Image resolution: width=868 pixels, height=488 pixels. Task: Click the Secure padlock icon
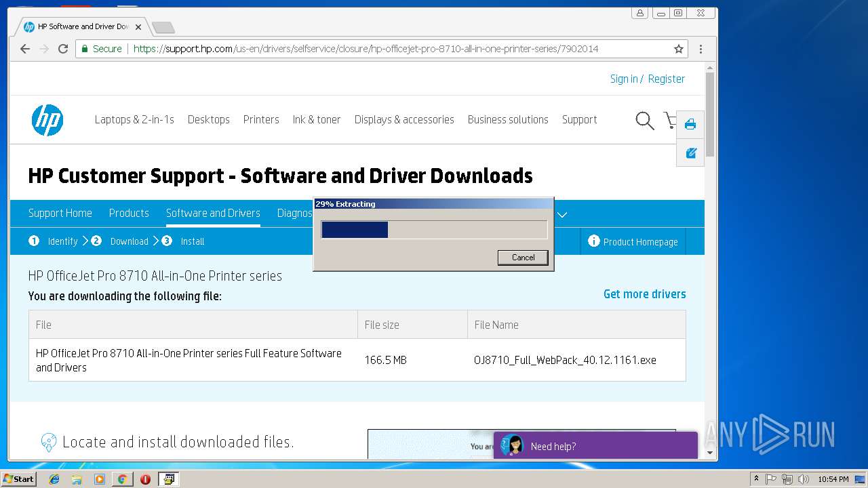[85, 49]
